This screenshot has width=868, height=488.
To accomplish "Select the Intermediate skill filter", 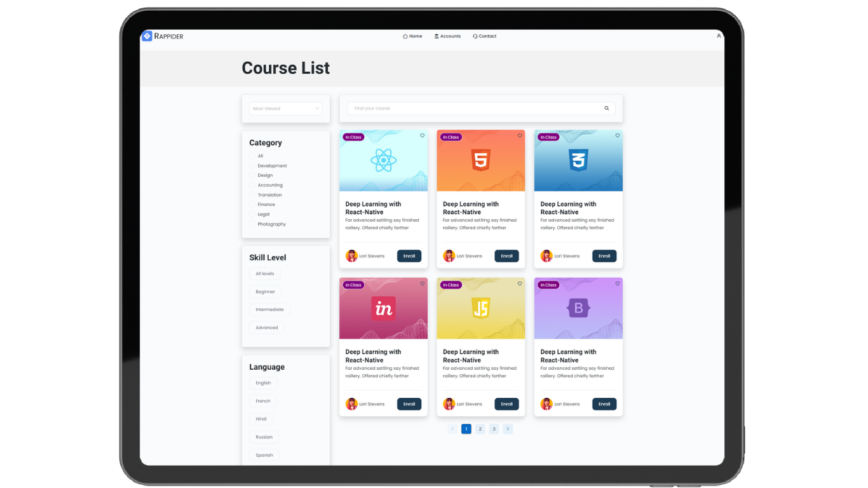I will (270, 309).
